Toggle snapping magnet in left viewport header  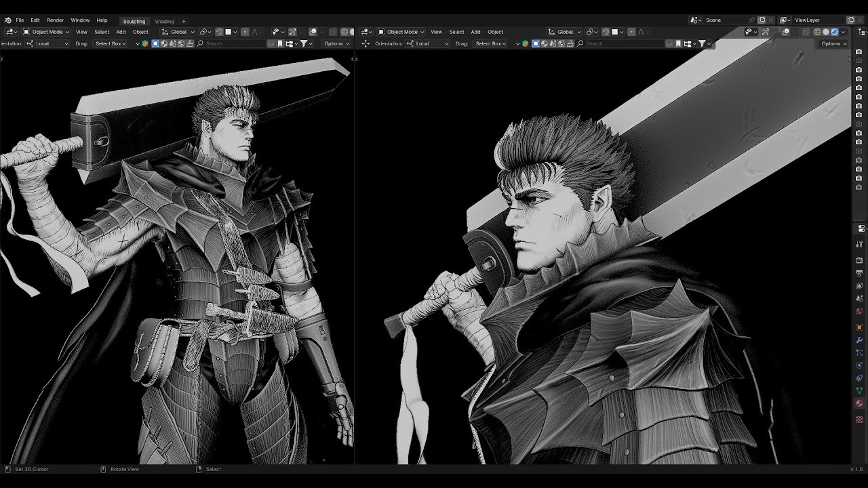click(219, 32)
